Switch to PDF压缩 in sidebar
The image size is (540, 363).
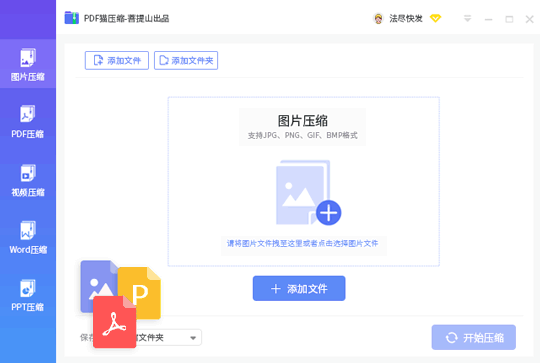[28, 122]
